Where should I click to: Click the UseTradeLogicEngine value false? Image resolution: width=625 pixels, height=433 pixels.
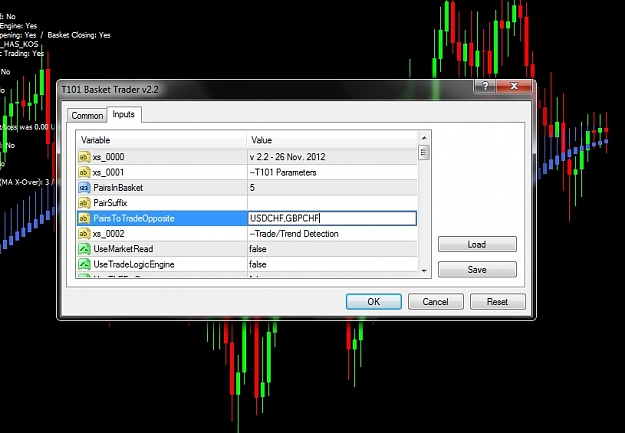[x=258, y=264]
